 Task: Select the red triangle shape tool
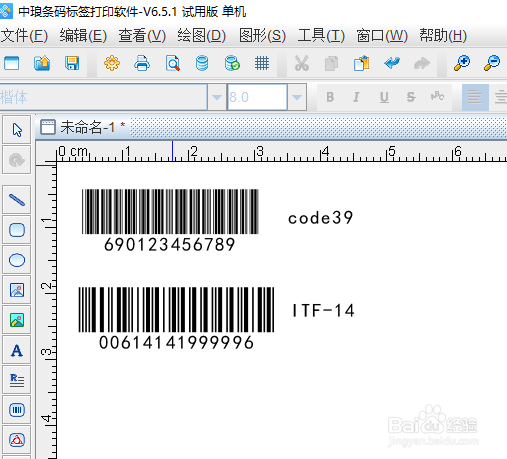tap(17, 440)
